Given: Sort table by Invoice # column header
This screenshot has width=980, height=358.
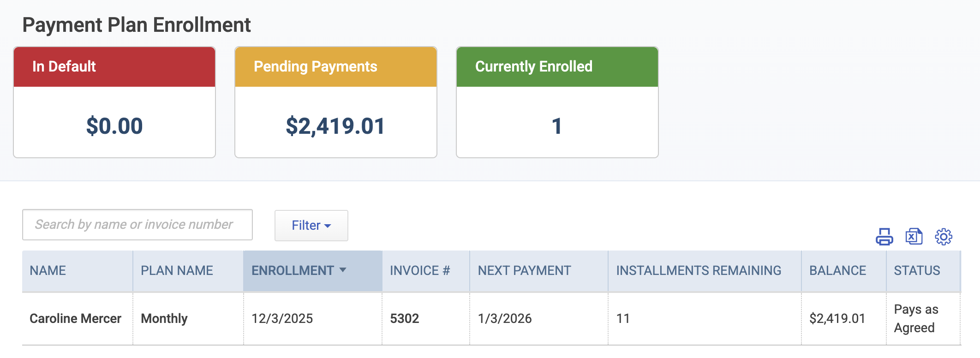Looking at the screenshot, I should pyautogui.click(x=420, y=271).
